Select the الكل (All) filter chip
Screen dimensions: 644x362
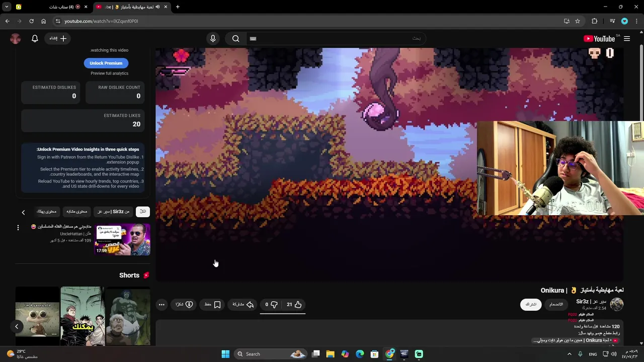[143, 212]
